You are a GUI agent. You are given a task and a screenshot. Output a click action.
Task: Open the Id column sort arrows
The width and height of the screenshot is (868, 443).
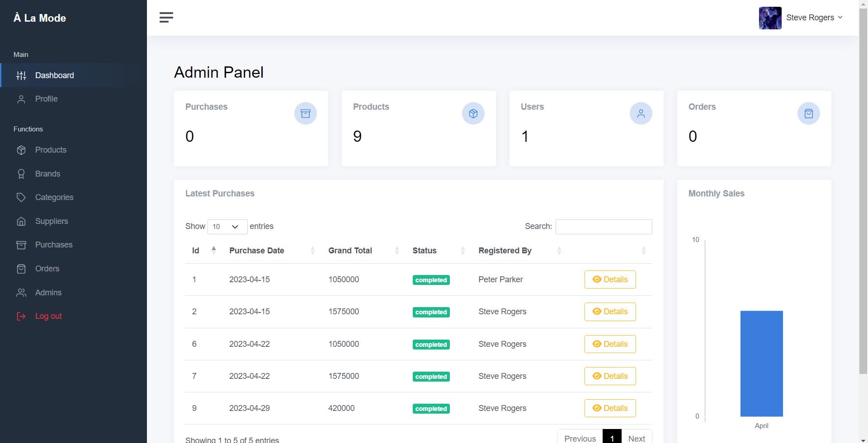(x=213, y=250)
